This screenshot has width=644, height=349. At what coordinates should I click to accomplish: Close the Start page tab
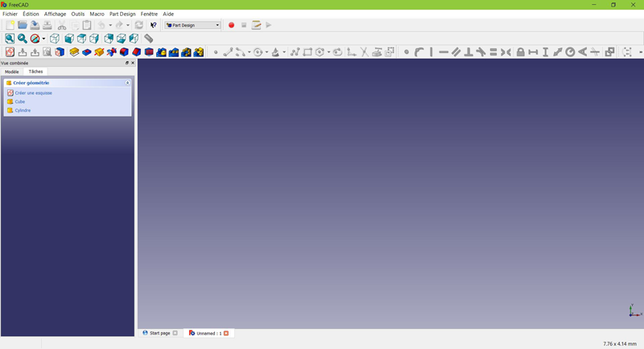pyautogui.click(x=175, y=333)
